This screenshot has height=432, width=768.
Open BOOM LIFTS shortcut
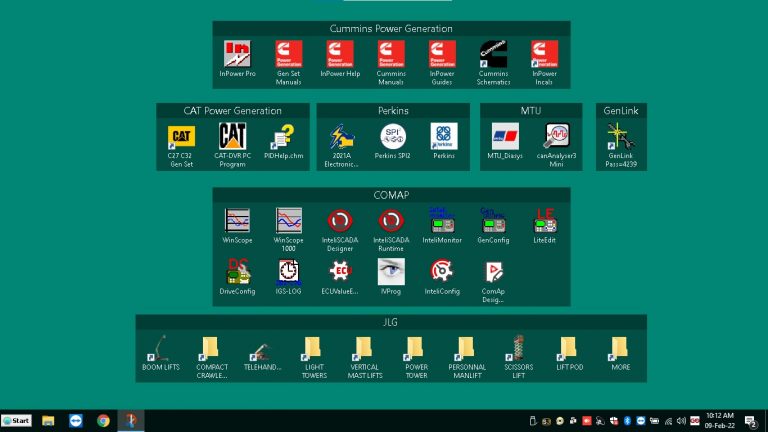160,348
